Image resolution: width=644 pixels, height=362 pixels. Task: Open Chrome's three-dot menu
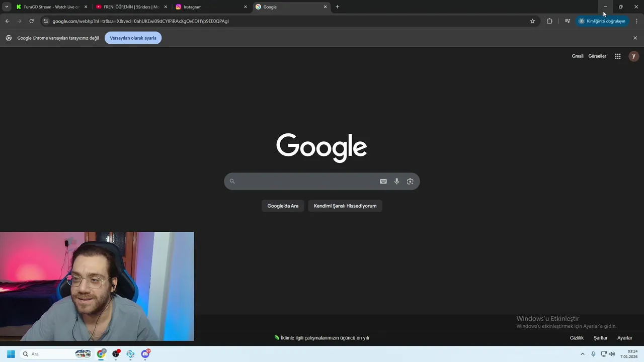[636, 21]
